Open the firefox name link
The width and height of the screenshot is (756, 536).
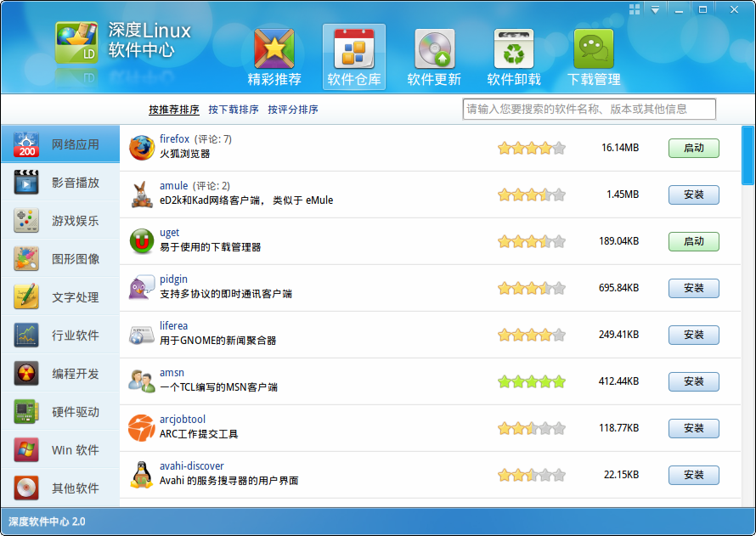pyautogui.click(x=174, y=138)
